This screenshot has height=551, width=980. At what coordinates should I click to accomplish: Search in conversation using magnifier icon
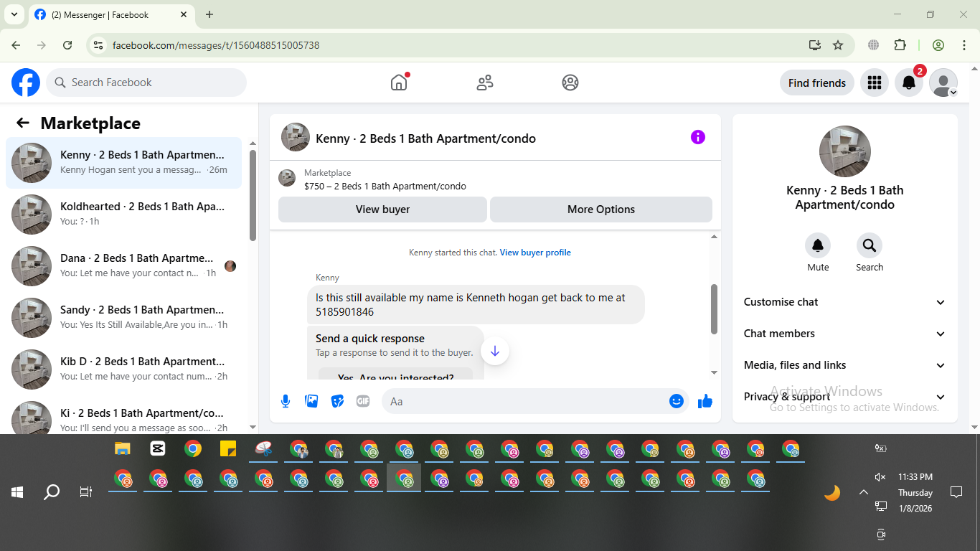click(x=870, y=246)
